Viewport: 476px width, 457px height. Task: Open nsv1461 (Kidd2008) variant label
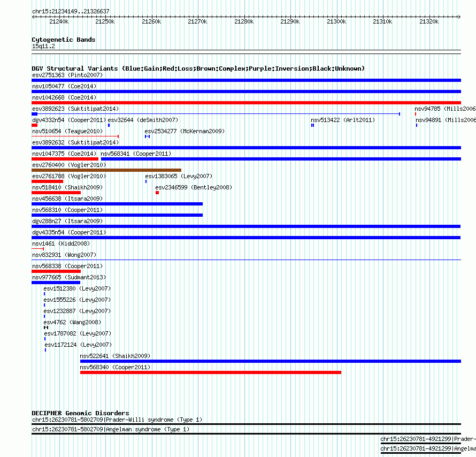point(61,243)
